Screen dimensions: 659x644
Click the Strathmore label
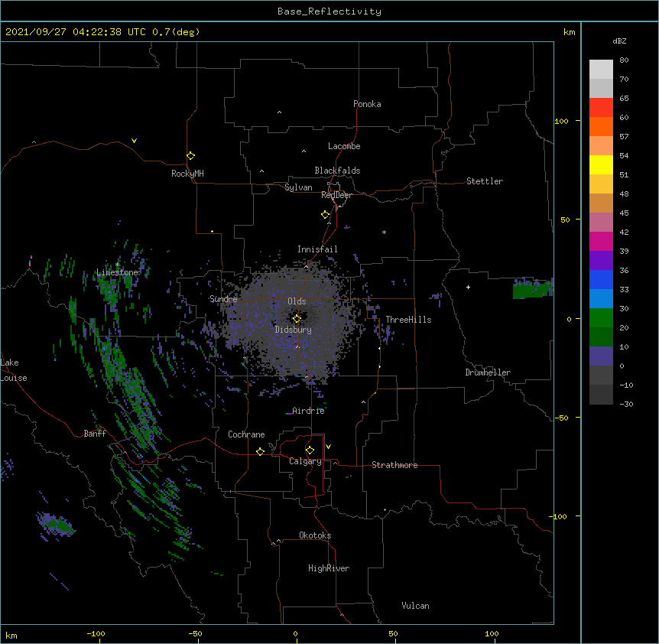[x=394, y=465]
